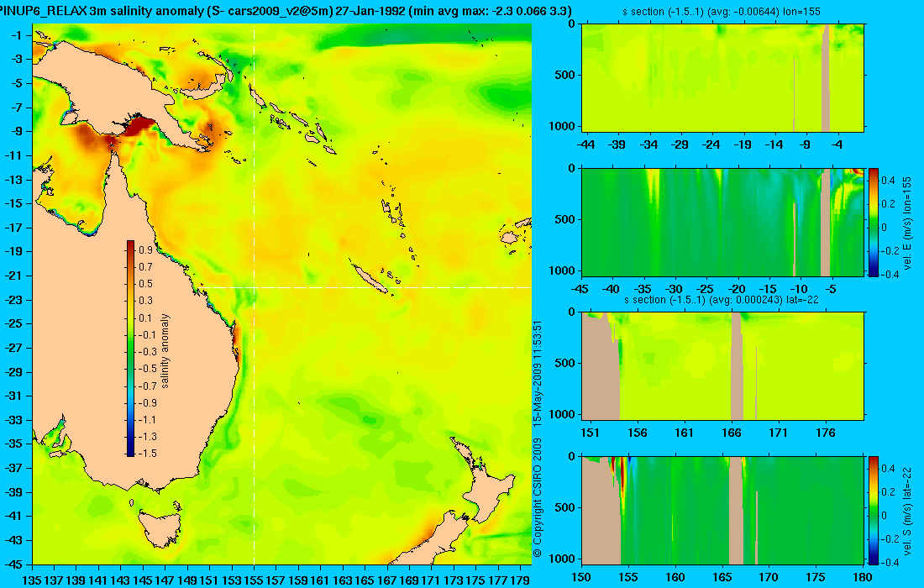Image resolution: width=924 pixels, height=588 pixels.
Task: Click the 165 tick under the vel. S section
Action: point(722,577)
